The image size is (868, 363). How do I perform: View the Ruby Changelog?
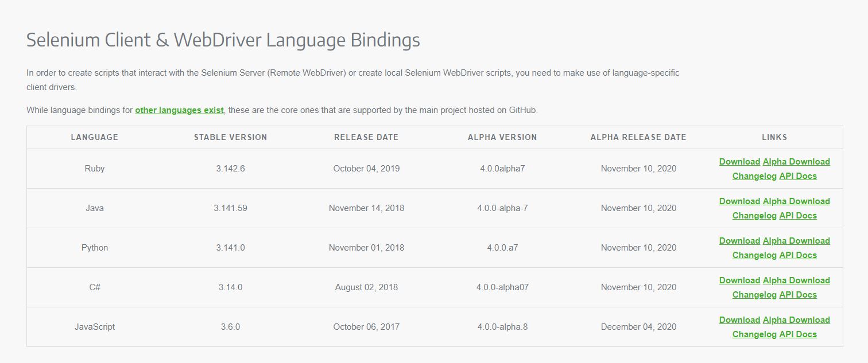tap(754, 176)
